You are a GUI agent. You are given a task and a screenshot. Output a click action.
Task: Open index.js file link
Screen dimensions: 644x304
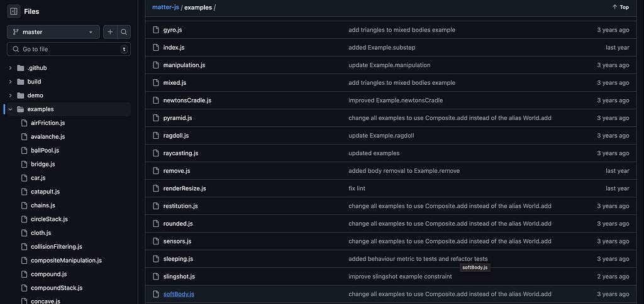[x=174, y=48]
